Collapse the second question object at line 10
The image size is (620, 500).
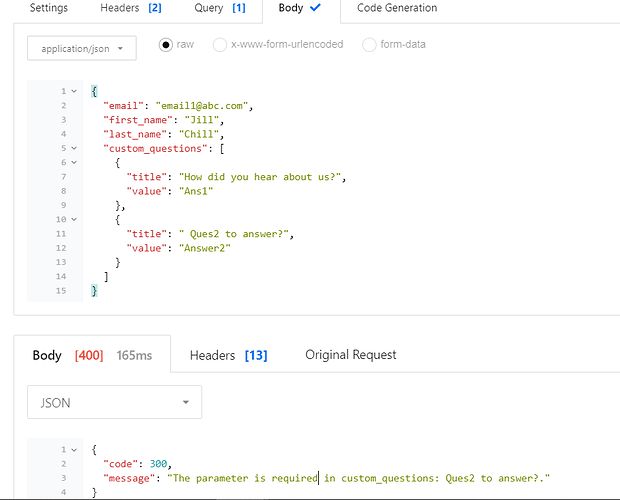tap(74, 219)
